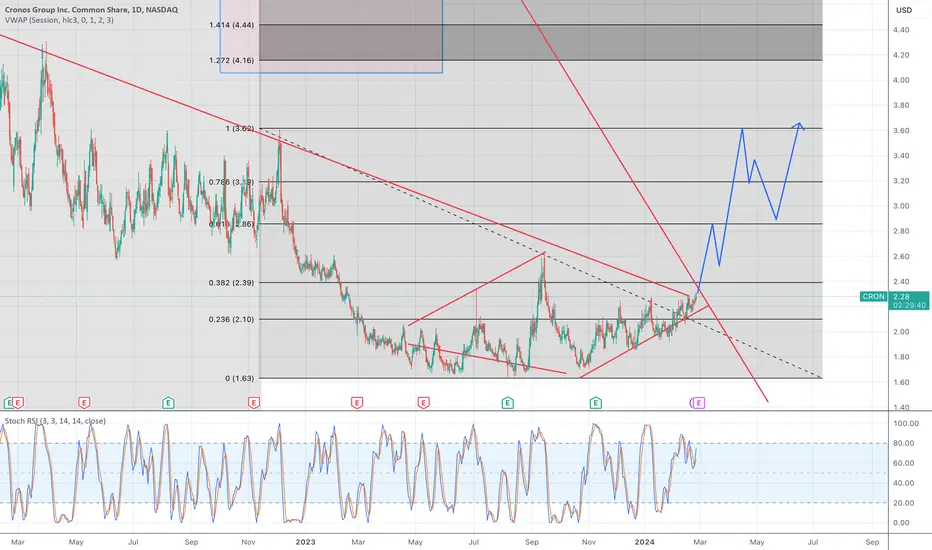Click the 1.272 (4.16) Fibonacci level label

pyautogui.click(x=231, y=60)
